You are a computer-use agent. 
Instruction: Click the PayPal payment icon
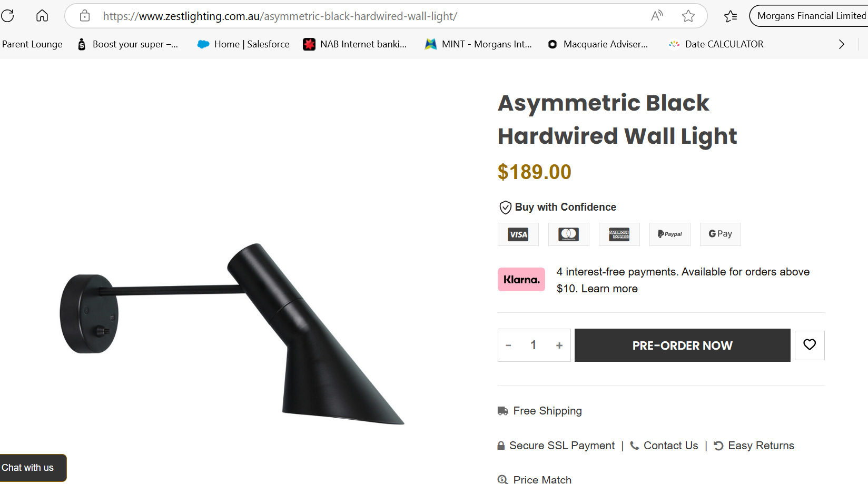670,234
